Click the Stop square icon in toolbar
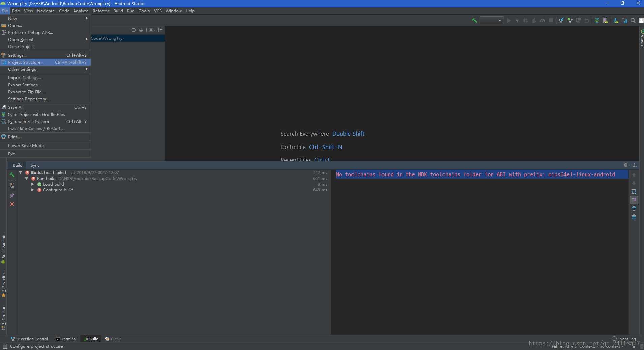644x350 pixels. 551,21
